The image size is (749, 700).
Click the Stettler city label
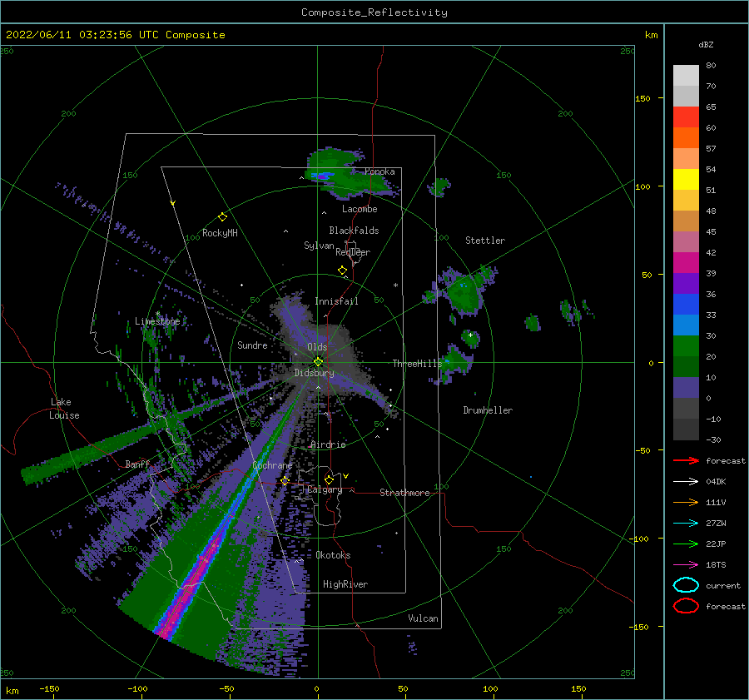point(485,241)
